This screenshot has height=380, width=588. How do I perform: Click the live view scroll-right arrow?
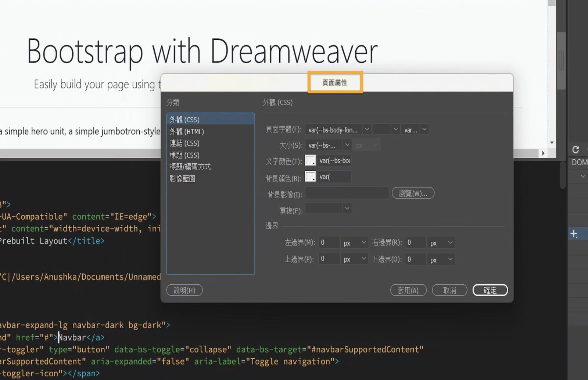(x=543, y=153)
